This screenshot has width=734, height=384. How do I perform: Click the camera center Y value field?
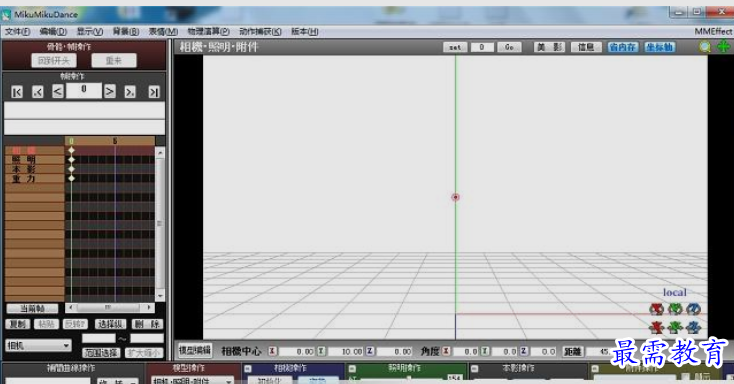345,351
